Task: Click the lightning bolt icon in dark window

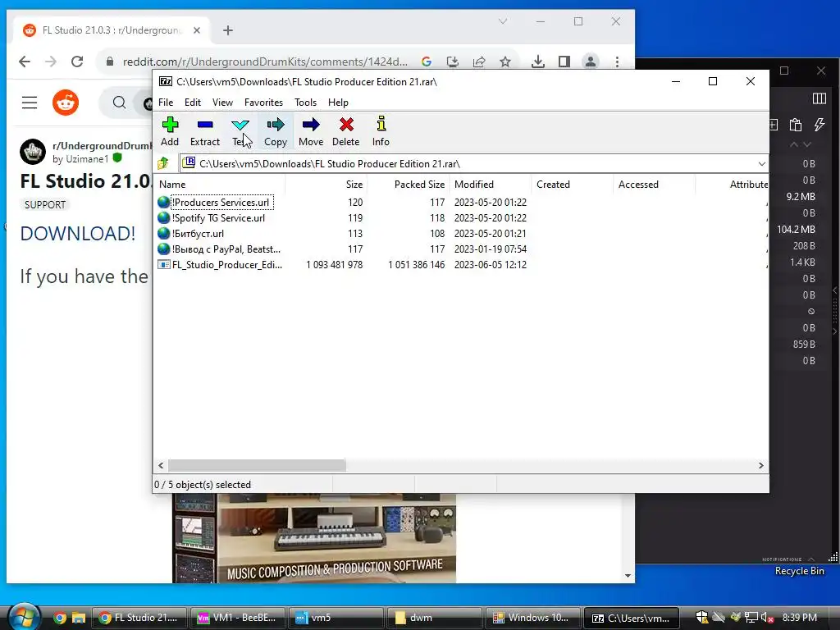Action: (x=819, y=125)
